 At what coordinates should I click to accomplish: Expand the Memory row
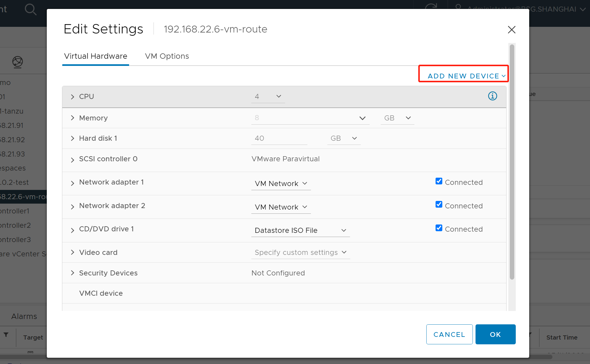pyautogui.click(x=72, y=118)
